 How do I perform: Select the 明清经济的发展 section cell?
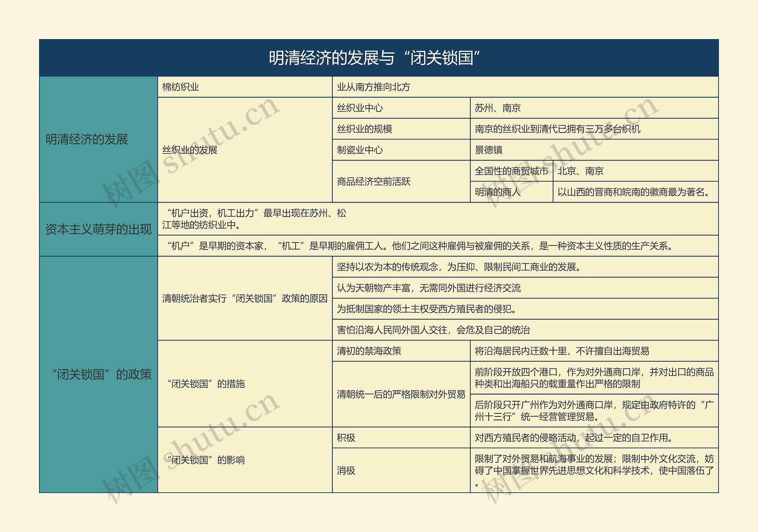pyautogui.click(x=98, y=139)
